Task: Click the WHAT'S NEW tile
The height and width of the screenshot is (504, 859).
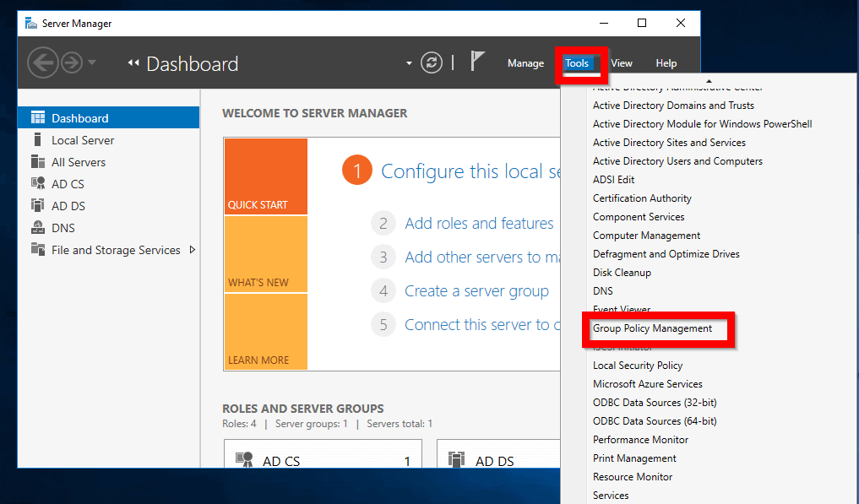Action: tap(266, 254)
